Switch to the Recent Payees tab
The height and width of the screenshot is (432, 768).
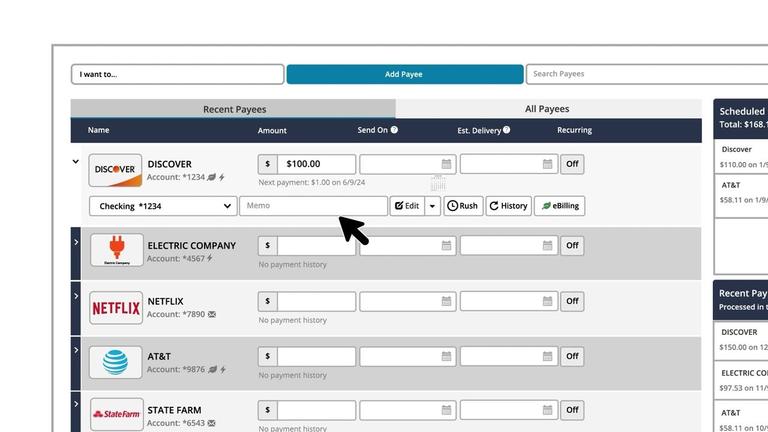click(x=233, y=109)
